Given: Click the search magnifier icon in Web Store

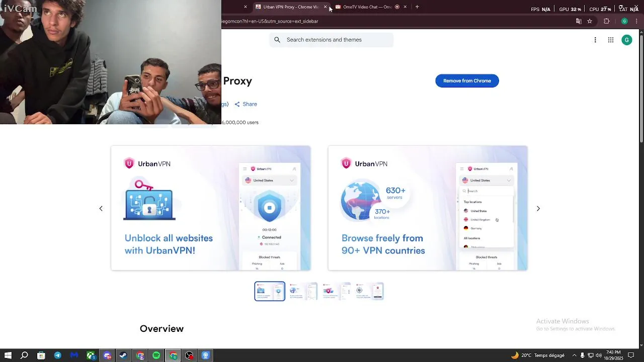Looking at the screenshot, I should (x=277, y=40).
